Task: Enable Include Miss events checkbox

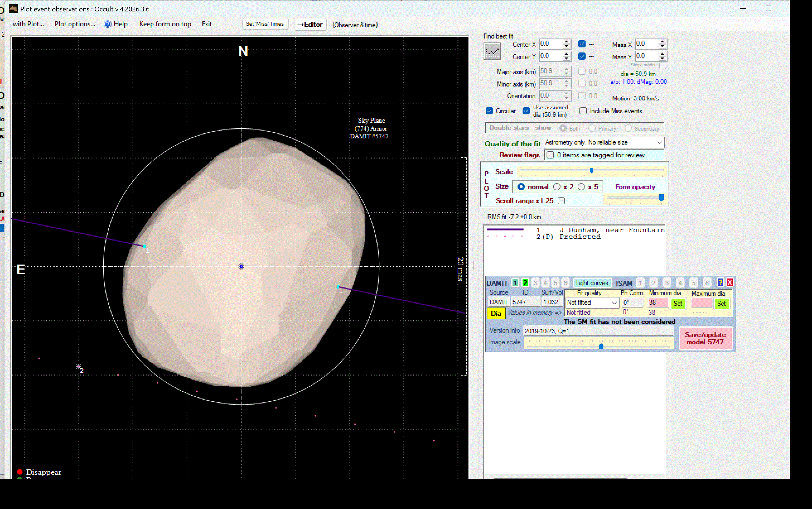Action: (583, 111)
